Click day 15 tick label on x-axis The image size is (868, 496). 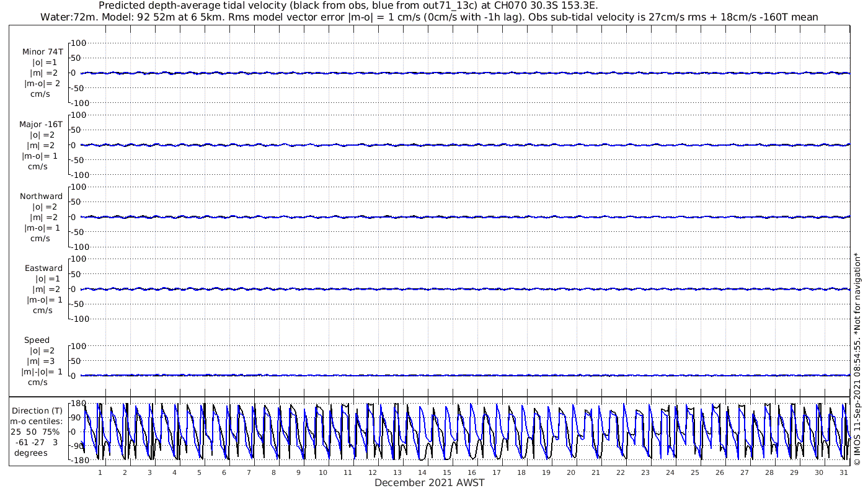pos(447,472)
